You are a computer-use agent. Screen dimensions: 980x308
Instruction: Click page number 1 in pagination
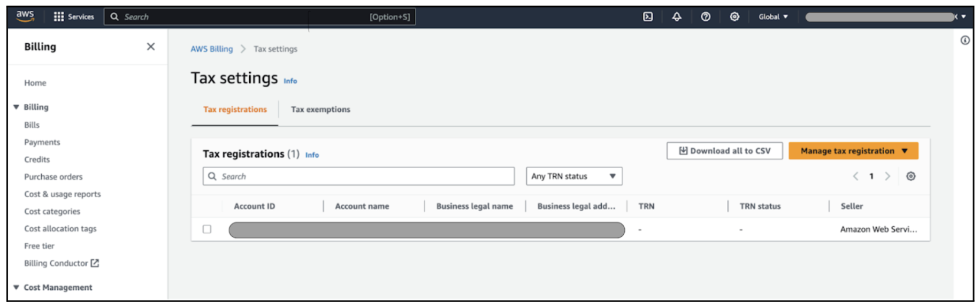pyautogui.click(x=871, y=176)
